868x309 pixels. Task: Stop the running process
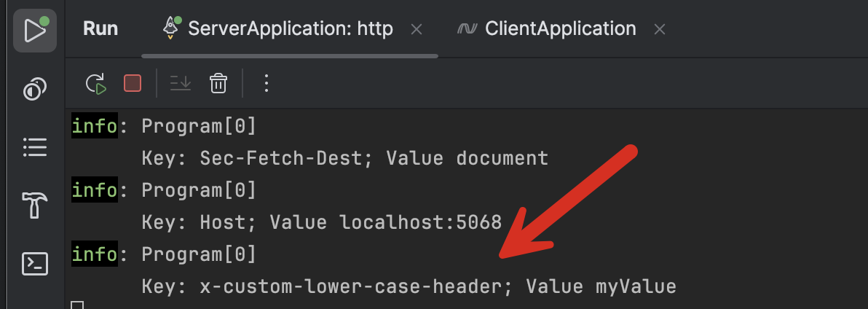(133, 84)
